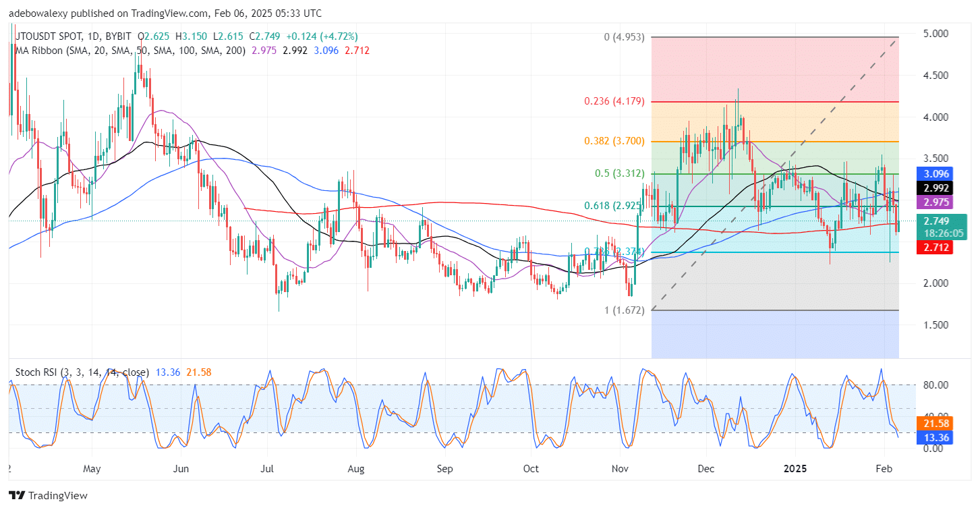Click the +0.124 (+4.72%) change value
The height and width of the screenshot is (510, 980).
(321, 36)
